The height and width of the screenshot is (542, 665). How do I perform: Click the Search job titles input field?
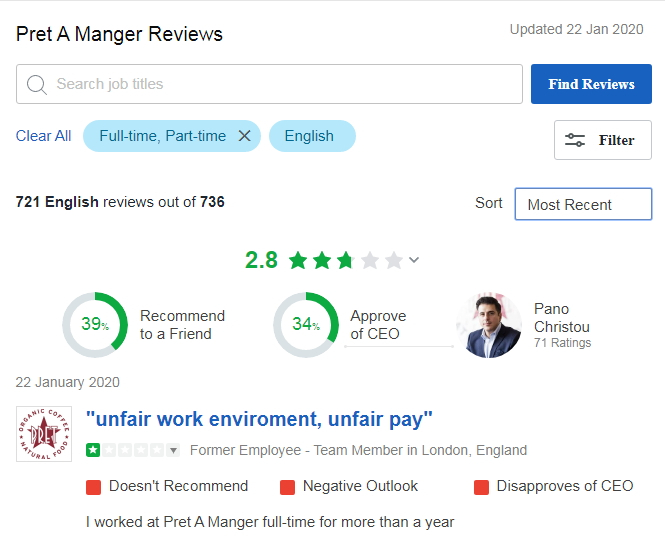point(280,85)
